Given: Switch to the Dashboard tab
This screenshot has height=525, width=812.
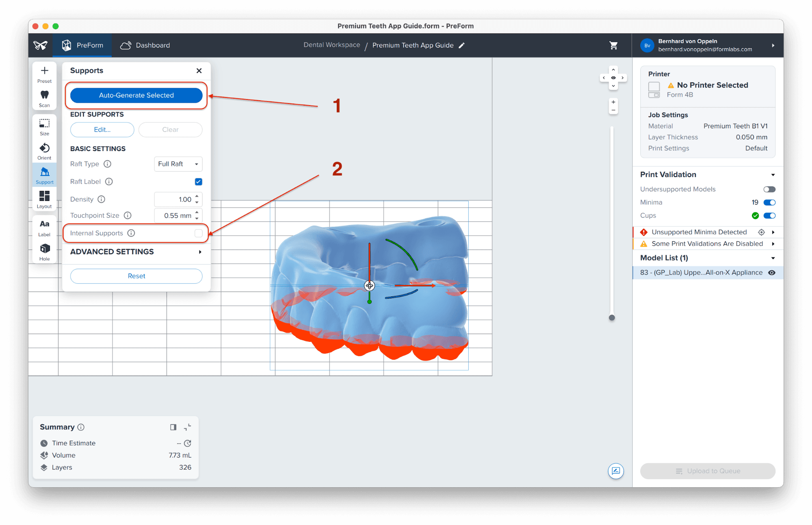Looking at the screenshot, I should pyautogui.click(x=145, y=45).
